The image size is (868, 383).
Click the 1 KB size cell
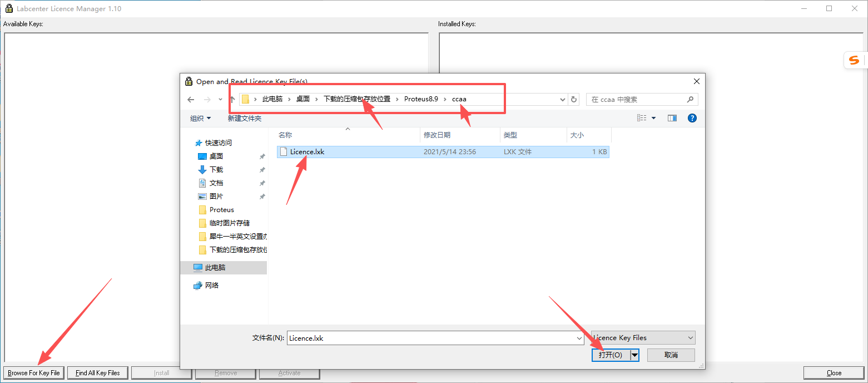point(599,151)
